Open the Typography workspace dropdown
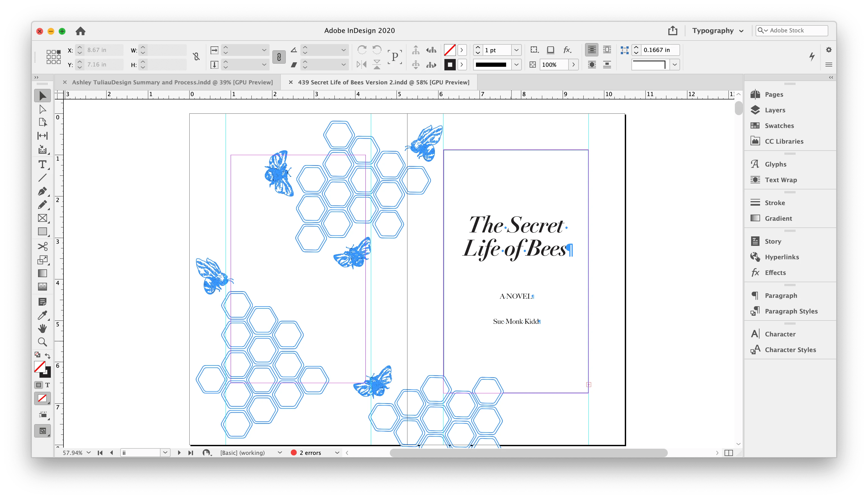 click(x=718, y=30)
